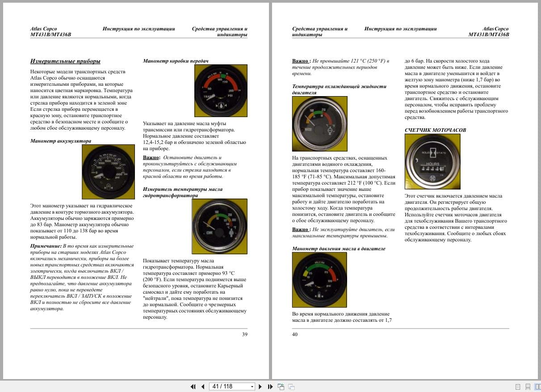Click the heading 'Манометр аккумулятора'
The height and width of the screenshot is (392, 541).
pos(61,141)
